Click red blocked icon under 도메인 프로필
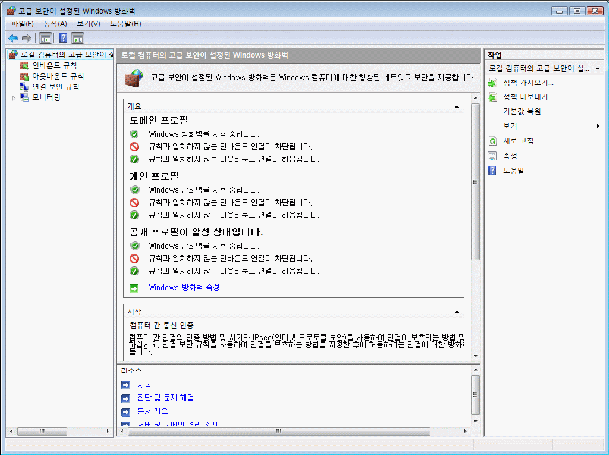 pyautogui.click(x=134, y=146)
